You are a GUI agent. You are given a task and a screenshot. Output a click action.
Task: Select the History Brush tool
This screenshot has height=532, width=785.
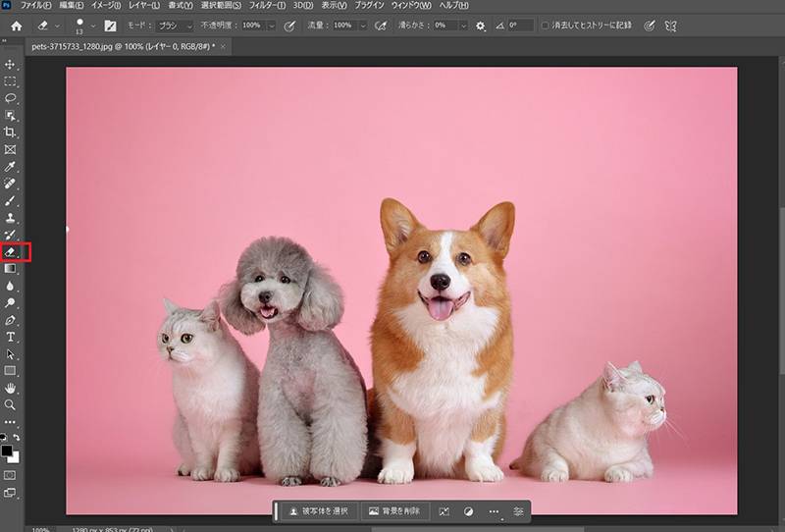point(10,235)
